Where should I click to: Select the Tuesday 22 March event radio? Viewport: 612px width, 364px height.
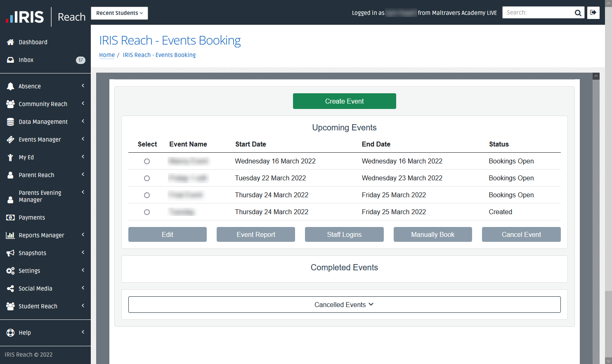click(x=147, y=178)
